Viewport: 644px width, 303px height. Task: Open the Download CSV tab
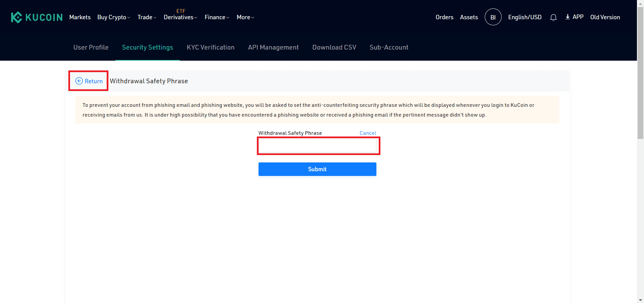click(x=334, y=47)
